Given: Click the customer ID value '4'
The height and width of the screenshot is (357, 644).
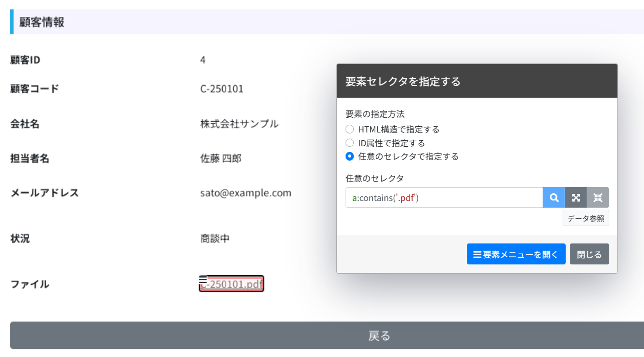Looking at the screenshot, I should 203,60.
